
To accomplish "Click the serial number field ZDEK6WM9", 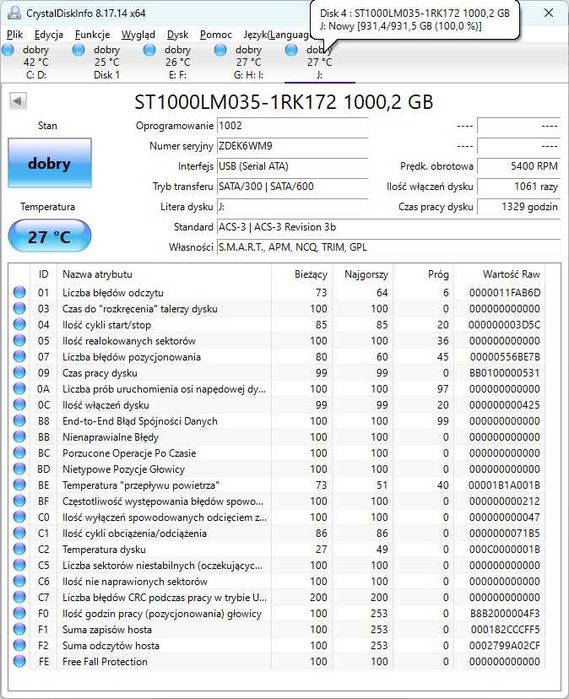I will pyautogui.click(x=292, y=146).
